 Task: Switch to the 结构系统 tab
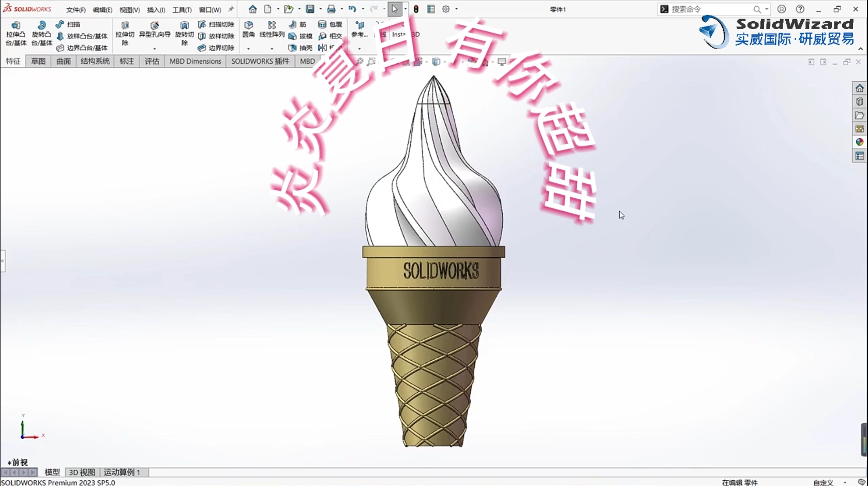[x=95, y=61]
